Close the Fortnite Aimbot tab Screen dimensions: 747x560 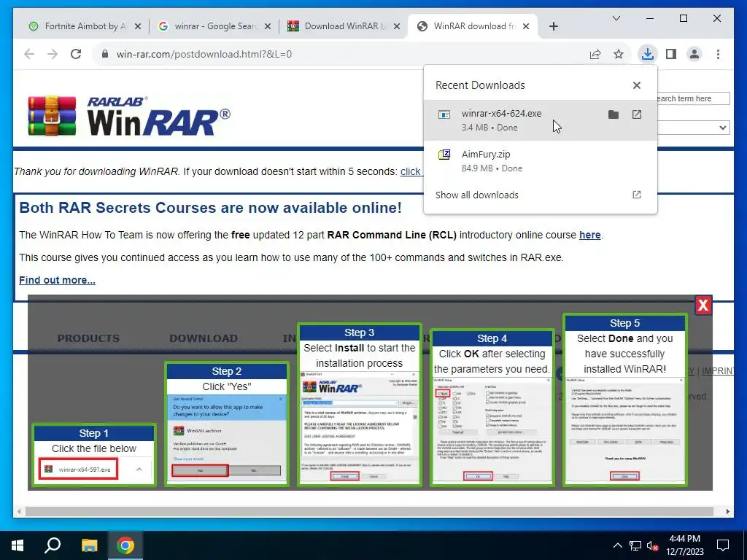(x=138, y=26)
